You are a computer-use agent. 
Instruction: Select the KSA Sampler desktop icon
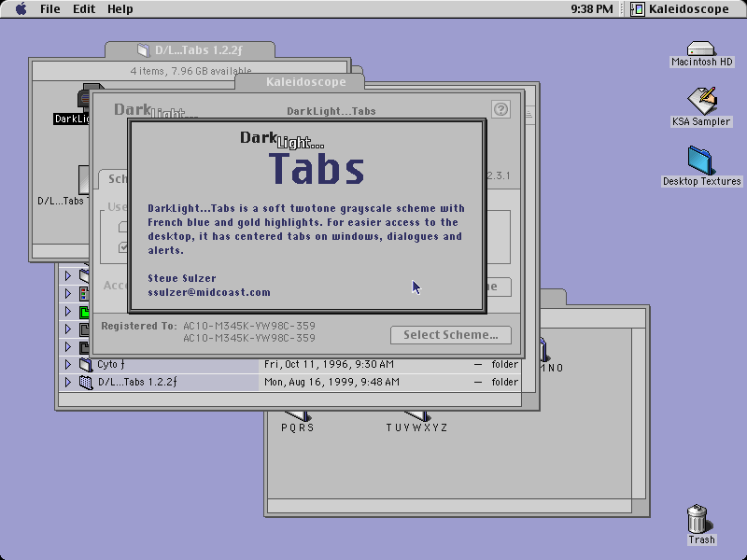[701, 106]
